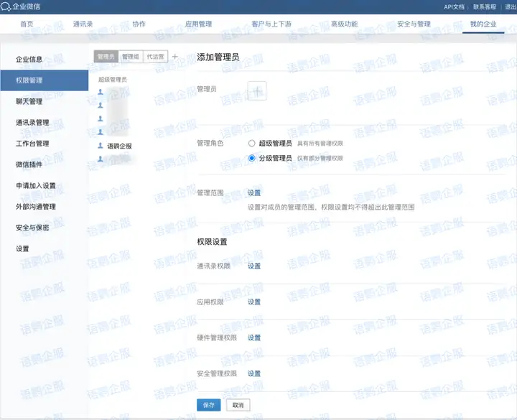Open the 通讯录 top navigation tab
The width and height of the screenshot is (517, 420).
(x=83, y=24)
